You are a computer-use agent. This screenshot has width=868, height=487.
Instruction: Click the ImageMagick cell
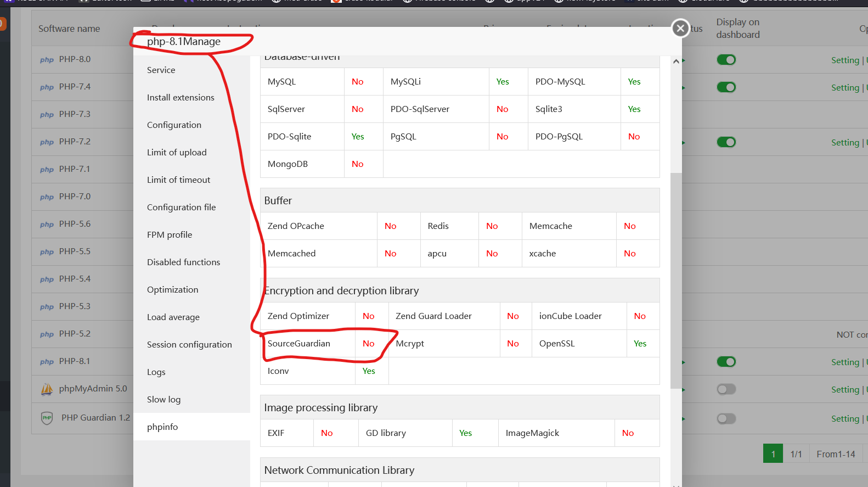[556, 433]
